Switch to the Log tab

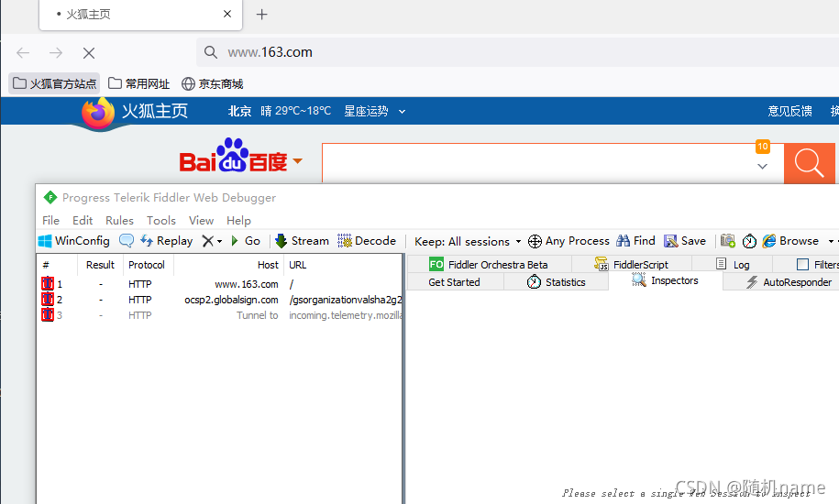click(733, 265)
